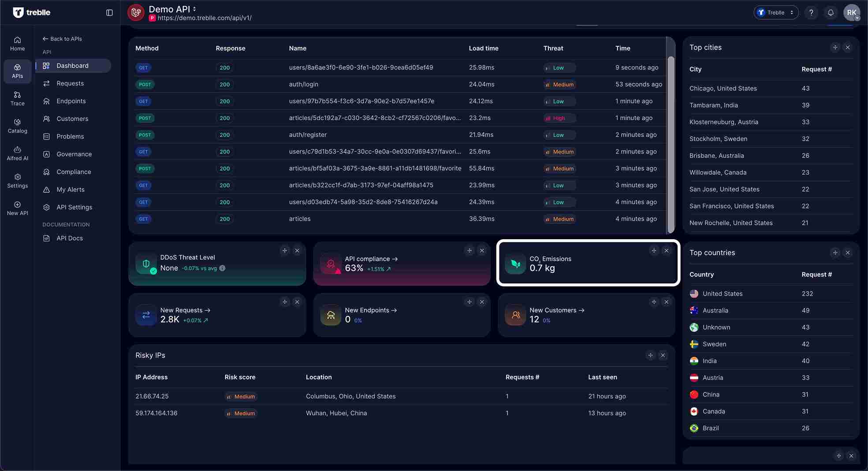Open the Treblle workspace dropdown
This screenshot has width=868, height=471.
[776, 13]
